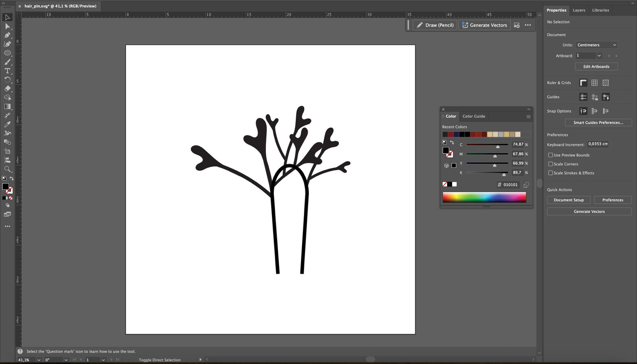This screenshot has width=637, height=364.
Task: Open the Artboard number dropdown
Action: point(599,56)
